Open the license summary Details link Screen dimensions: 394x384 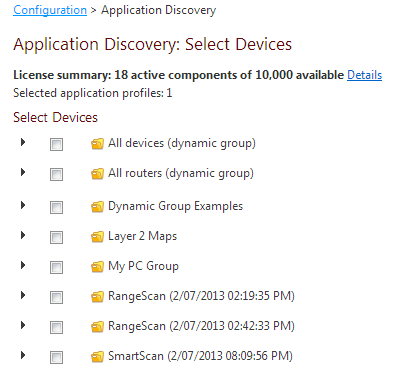click(365, 75)
